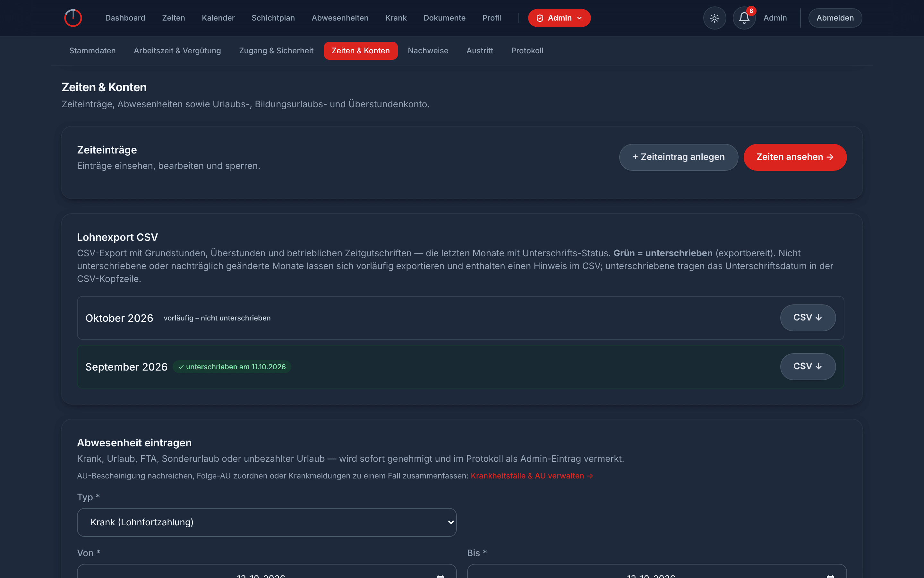This screenshot has width=924, height=578.
Task: Click the red clock logo icon
Action: [73, 18]
